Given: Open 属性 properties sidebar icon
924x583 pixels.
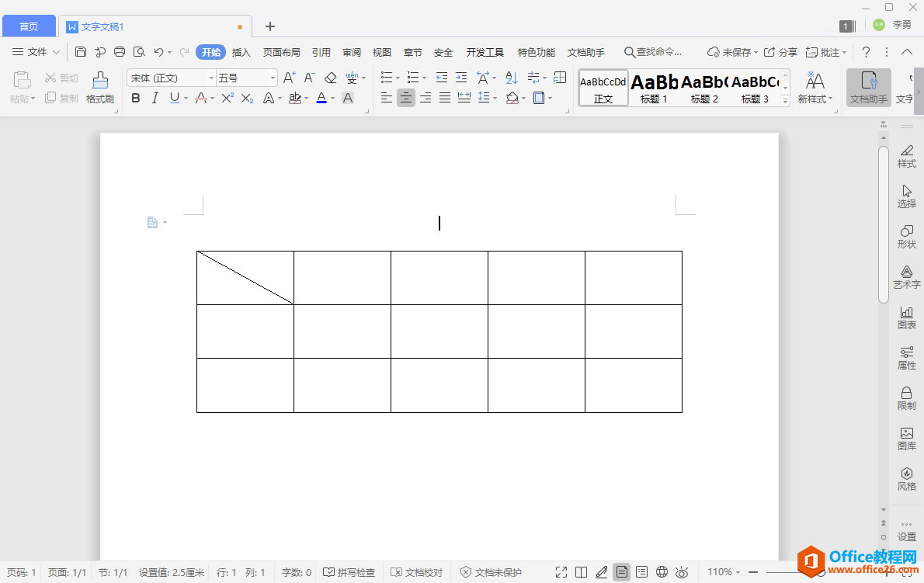Looking at the screenshot, I should [x=906, y=358].
